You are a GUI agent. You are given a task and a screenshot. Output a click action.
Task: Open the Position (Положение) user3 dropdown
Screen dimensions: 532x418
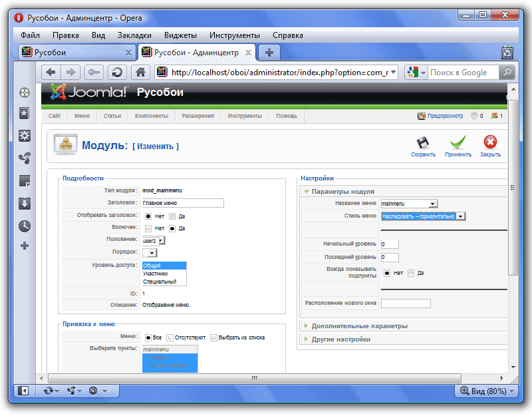click(154, 240)
